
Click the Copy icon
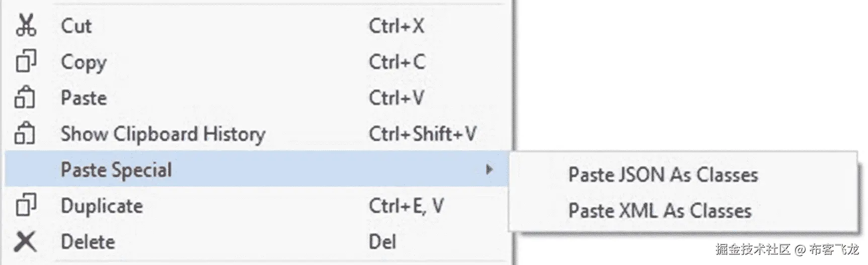click(26, 62)
